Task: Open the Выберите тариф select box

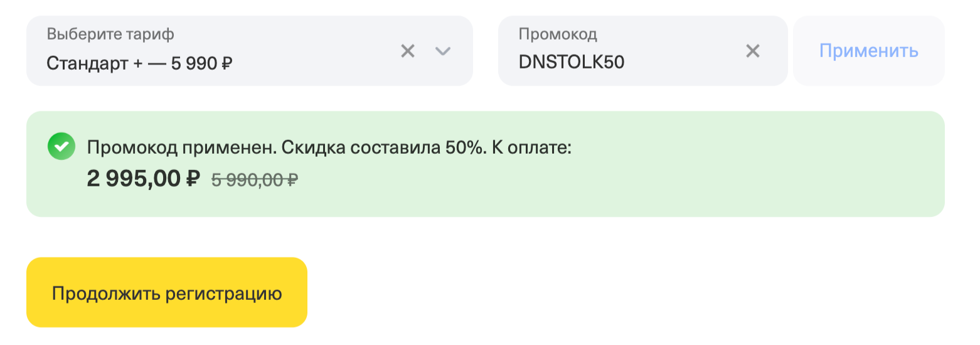Action: pos(220,51)
